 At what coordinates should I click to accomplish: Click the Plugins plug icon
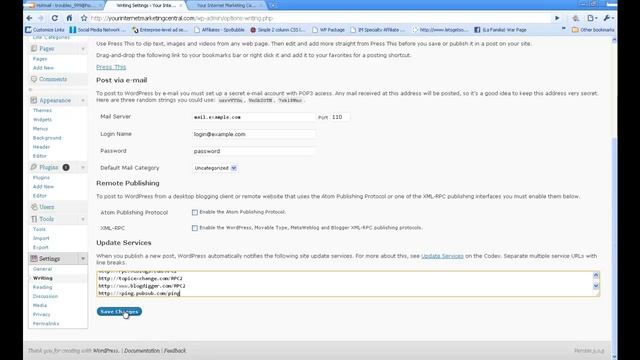tap(34, 167)
